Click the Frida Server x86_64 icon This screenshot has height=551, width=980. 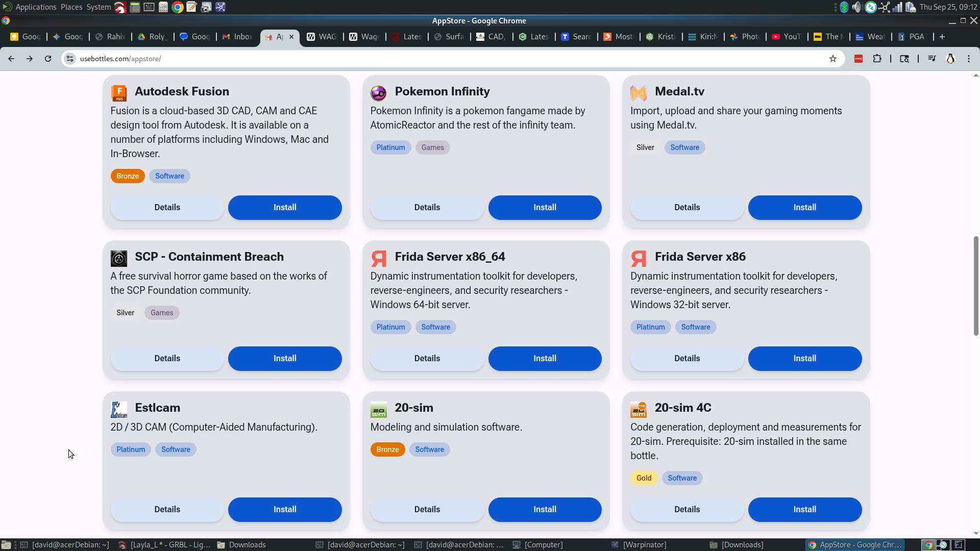378,258
